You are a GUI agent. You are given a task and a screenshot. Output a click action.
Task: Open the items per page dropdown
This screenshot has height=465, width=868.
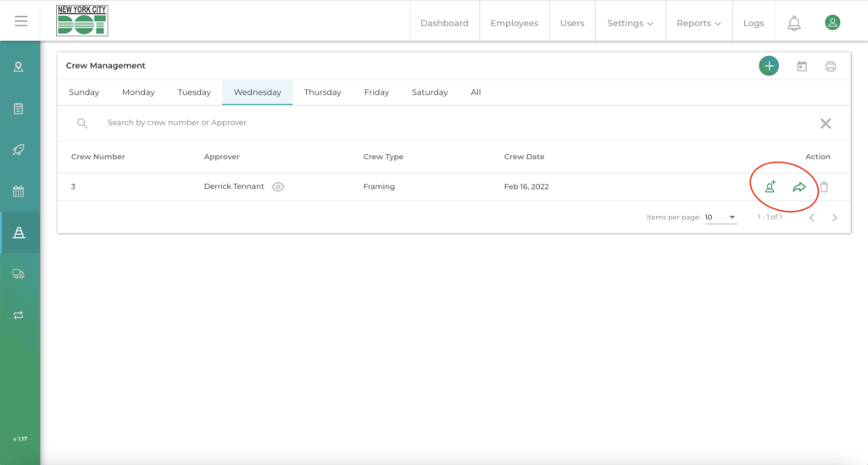721,218
